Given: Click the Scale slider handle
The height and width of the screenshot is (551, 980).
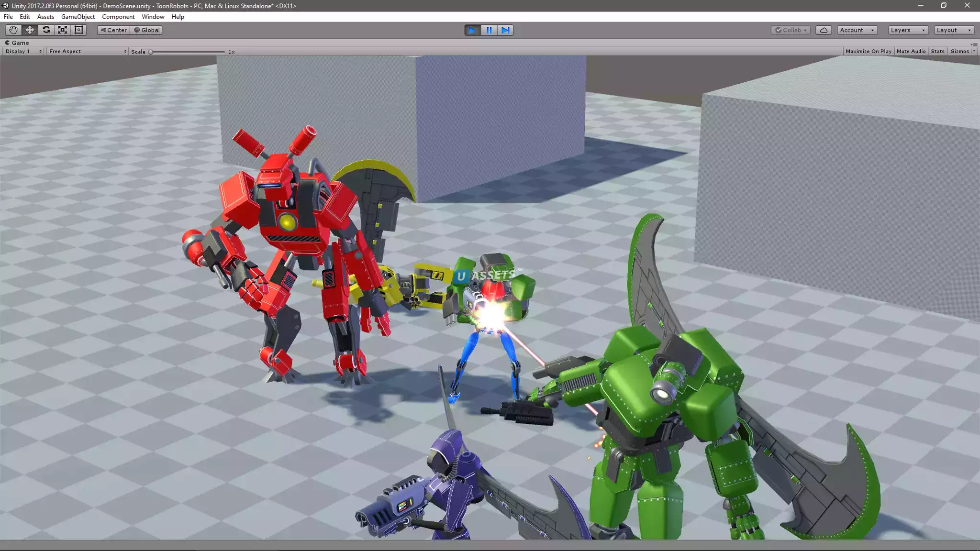Looking at the screenshot, I should pyautogui.click(x=151, y=52).
